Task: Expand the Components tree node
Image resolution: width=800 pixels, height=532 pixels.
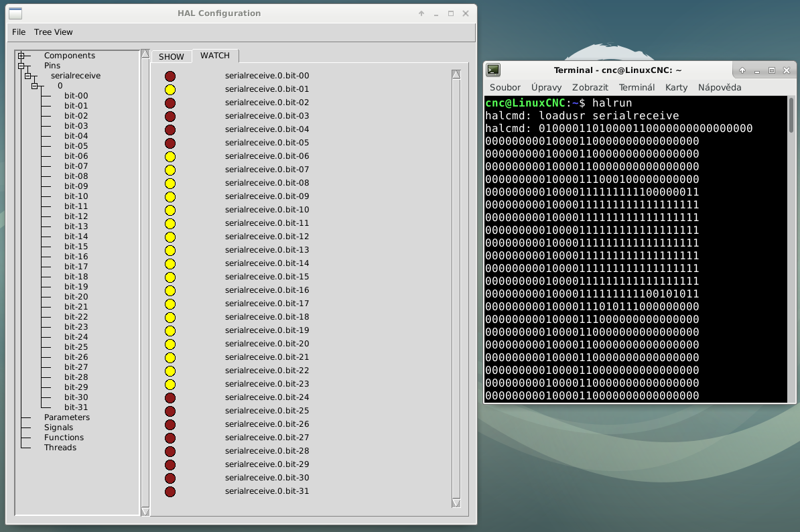Action: 21,56
